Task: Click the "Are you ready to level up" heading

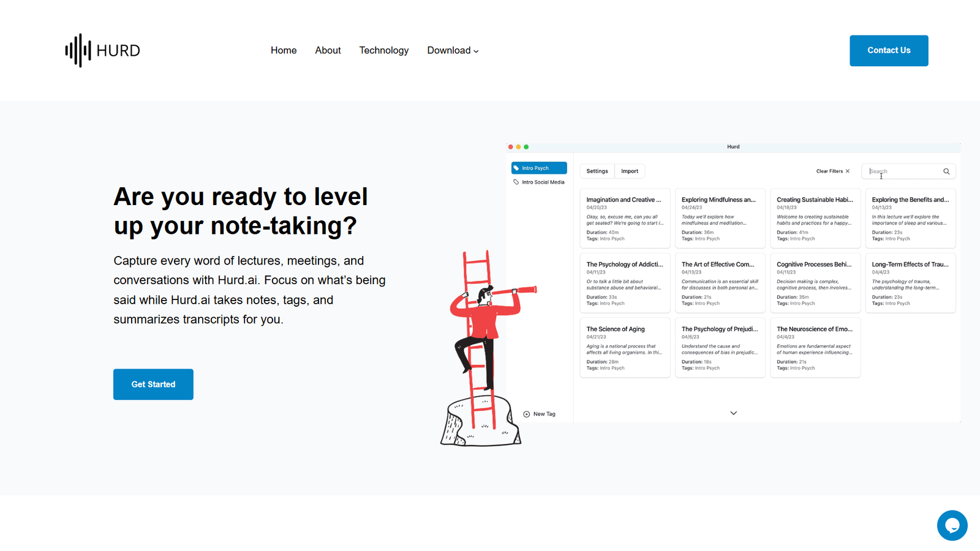Action: point(241,211)
